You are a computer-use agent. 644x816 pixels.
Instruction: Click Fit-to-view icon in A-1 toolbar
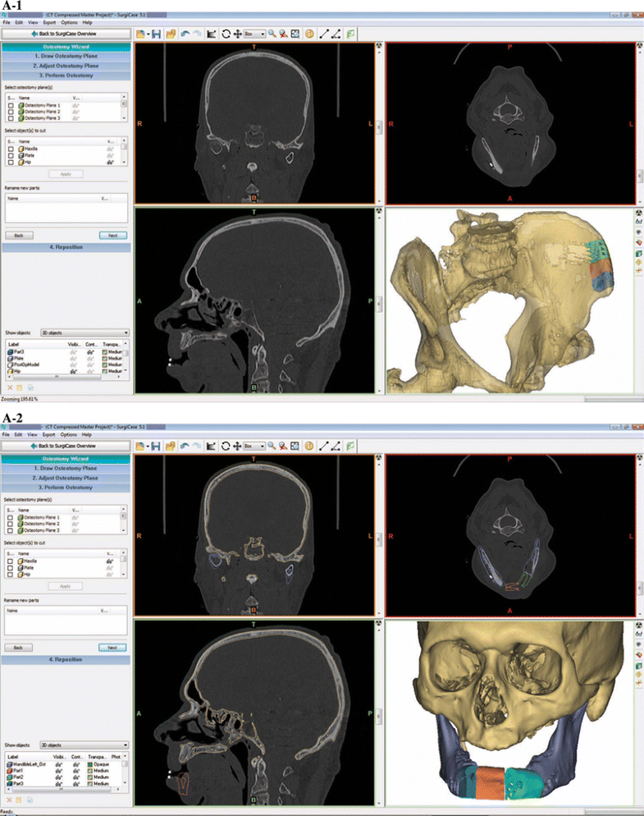[295, 34]
